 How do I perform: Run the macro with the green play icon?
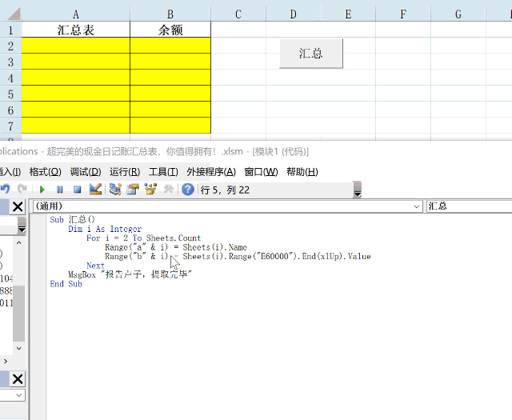(42, 190)
